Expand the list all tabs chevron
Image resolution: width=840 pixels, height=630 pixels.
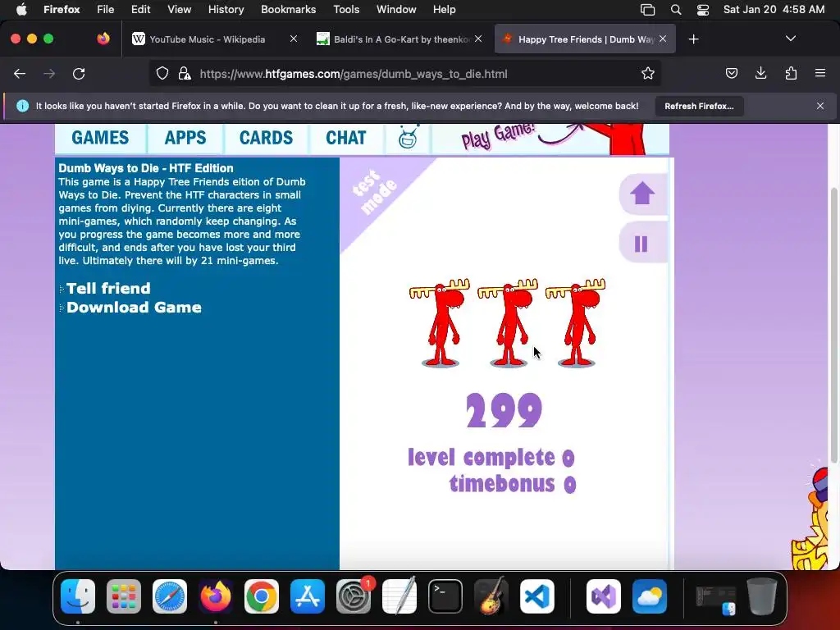click(x=790, y=39)
